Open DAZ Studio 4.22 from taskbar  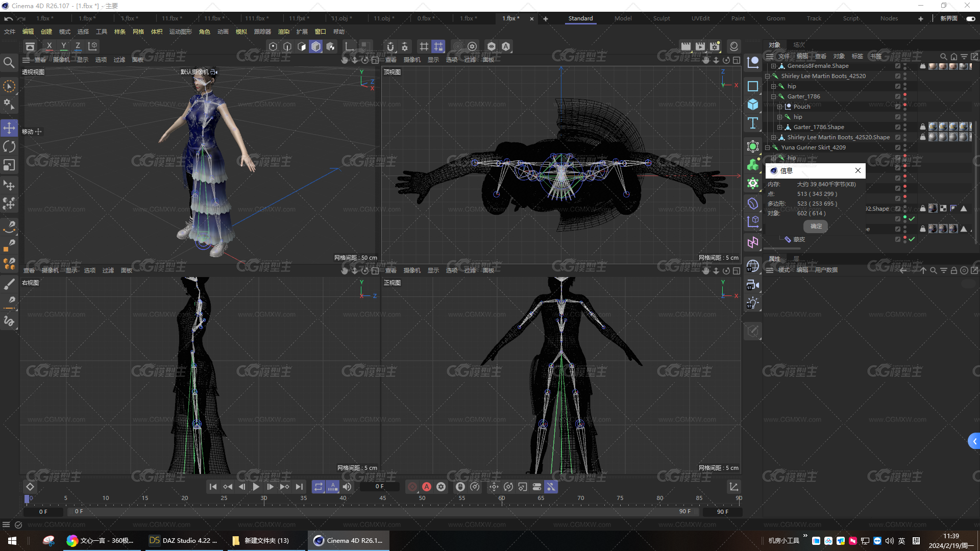click(x=183, y=540)
